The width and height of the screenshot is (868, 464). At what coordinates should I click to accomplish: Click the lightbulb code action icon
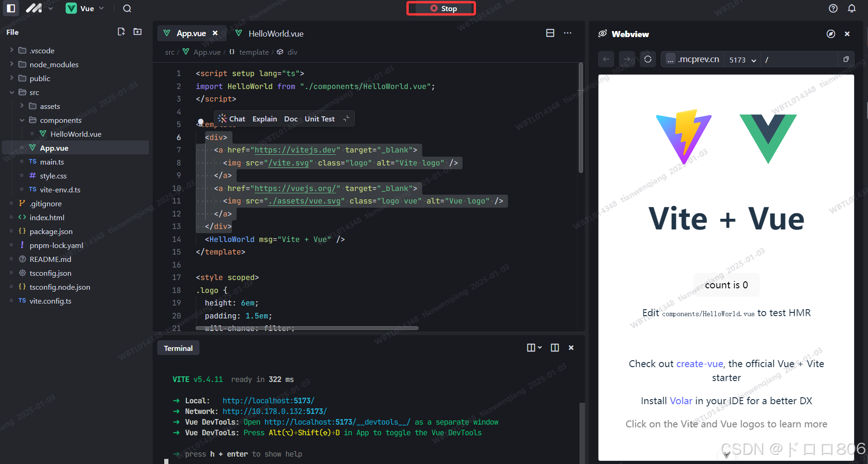[200, 122]
